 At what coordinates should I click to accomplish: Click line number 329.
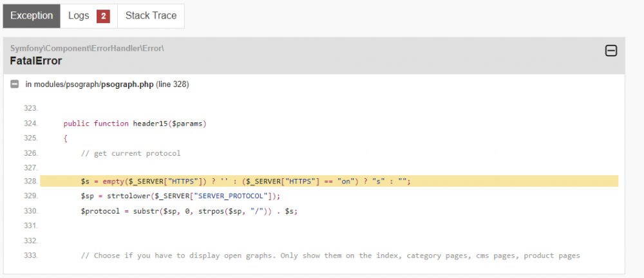tap(31, 196)
